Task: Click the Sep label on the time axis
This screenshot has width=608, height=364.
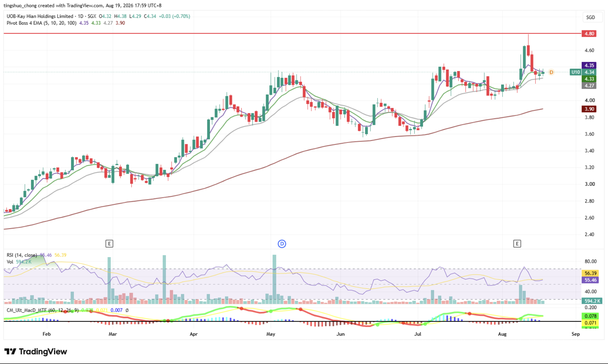Action: (576, 334)
